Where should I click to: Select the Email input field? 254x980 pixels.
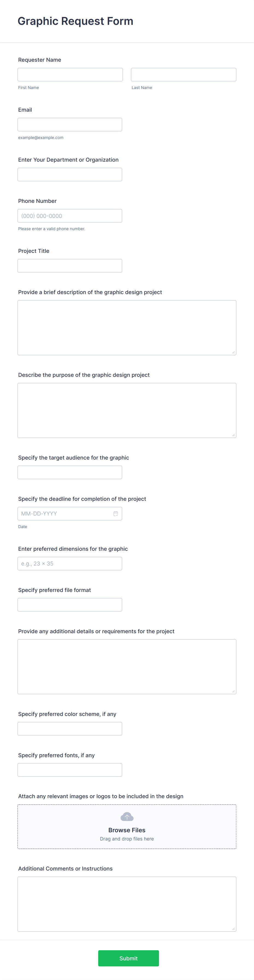click(x=70, y=124)
